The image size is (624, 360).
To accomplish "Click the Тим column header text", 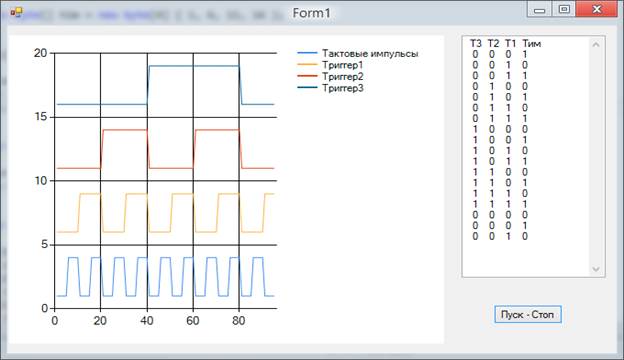I will coord(532,43).
